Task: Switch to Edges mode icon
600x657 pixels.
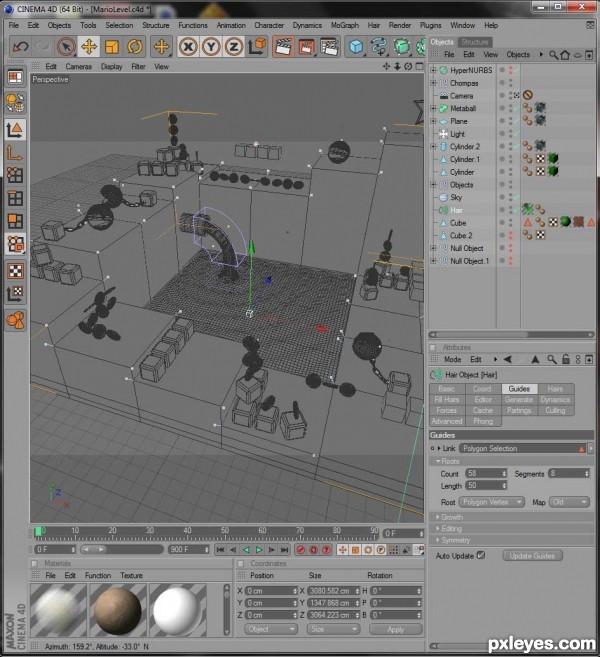Action: pos(16,198)
